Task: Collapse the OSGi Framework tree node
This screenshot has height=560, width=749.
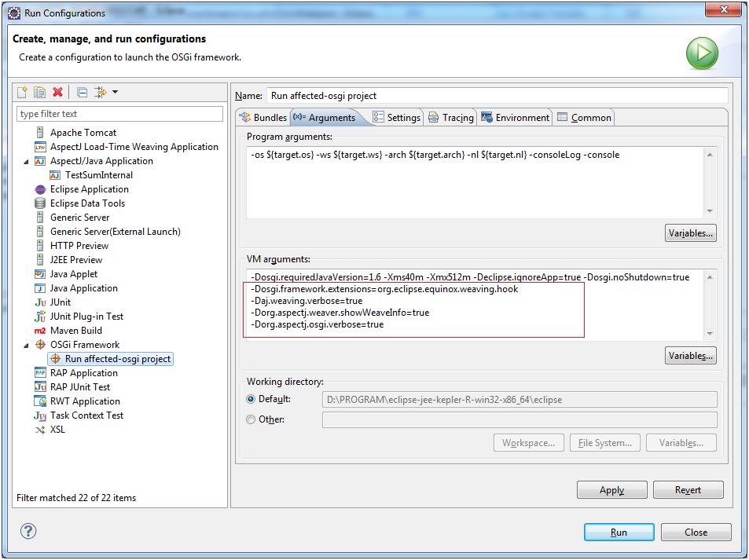Action: [26, 346]
